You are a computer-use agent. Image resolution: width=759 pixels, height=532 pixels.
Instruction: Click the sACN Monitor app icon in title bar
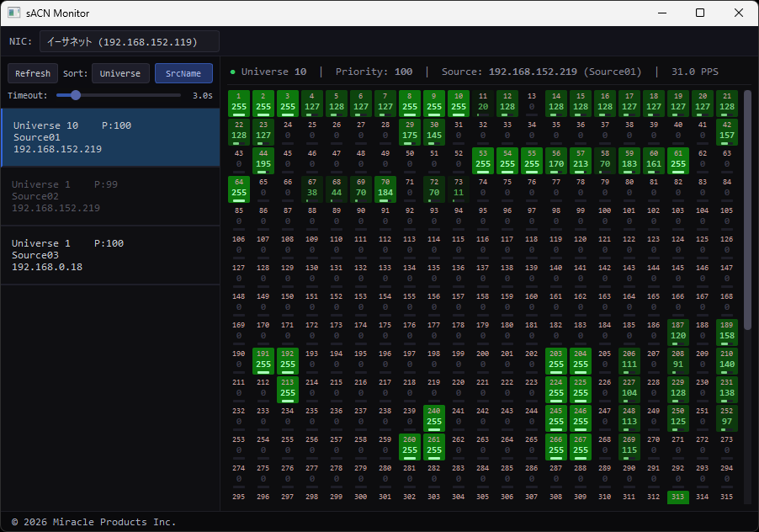click(x=14, y=13)
